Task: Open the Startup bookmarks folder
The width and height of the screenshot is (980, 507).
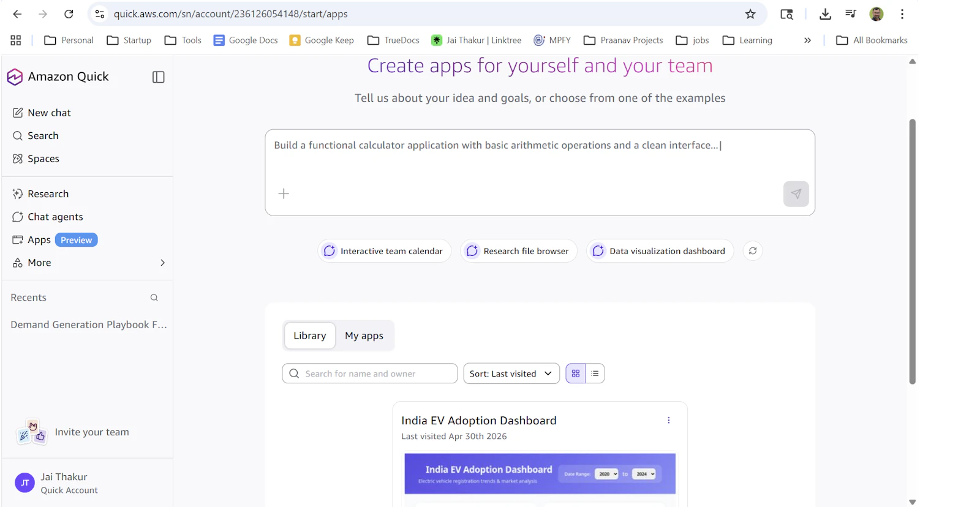Action: (x=129, y=40)
